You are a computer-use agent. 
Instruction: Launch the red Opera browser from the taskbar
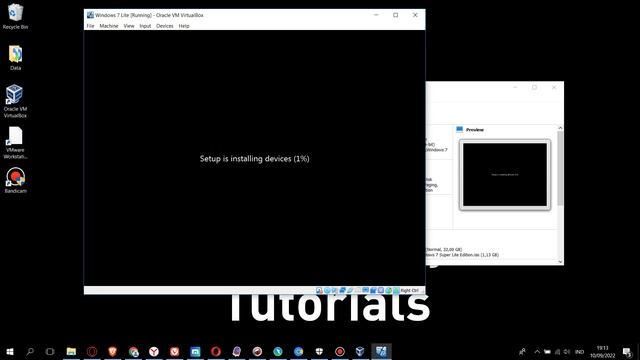(x=216, y=351)
